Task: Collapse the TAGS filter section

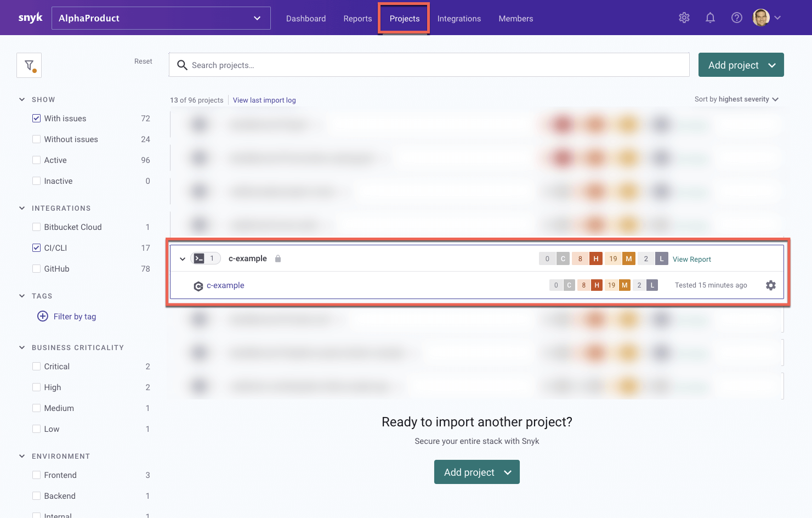Action: click(x=22, y=296)
